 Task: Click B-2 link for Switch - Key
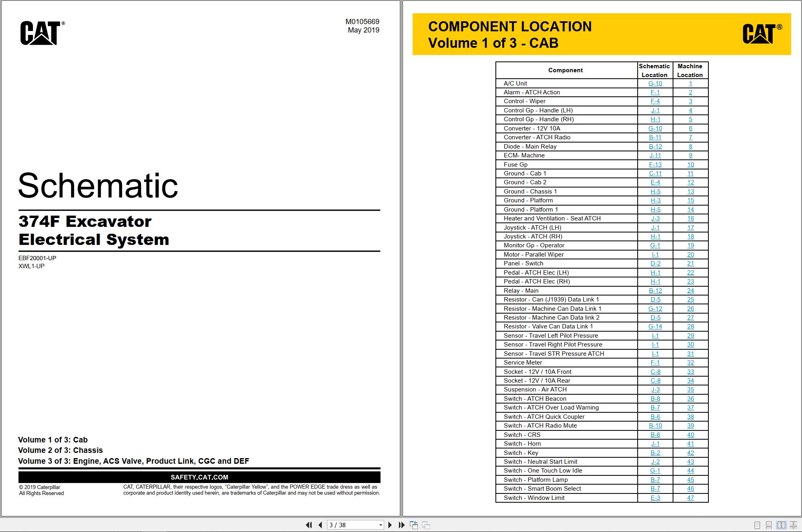point(655,453)
